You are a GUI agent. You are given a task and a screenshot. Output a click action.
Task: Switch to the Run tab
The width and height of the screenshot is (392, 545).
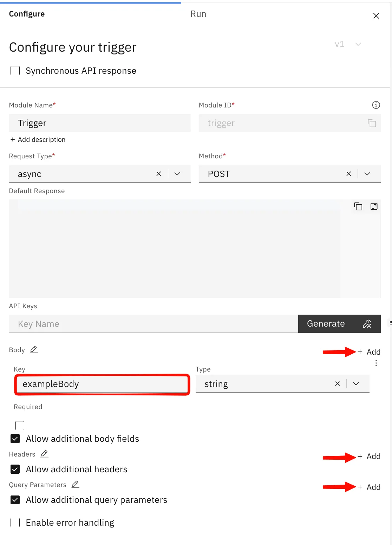tap(198, 14)
